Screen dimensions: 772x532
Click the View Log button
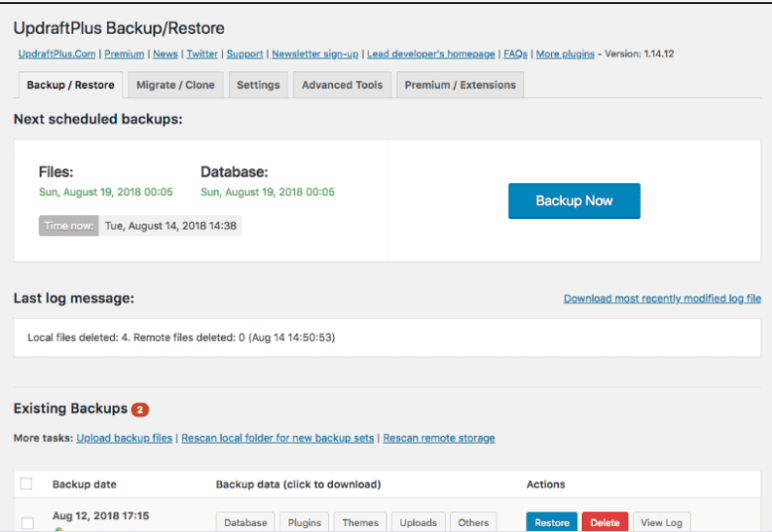click(661, 522)
